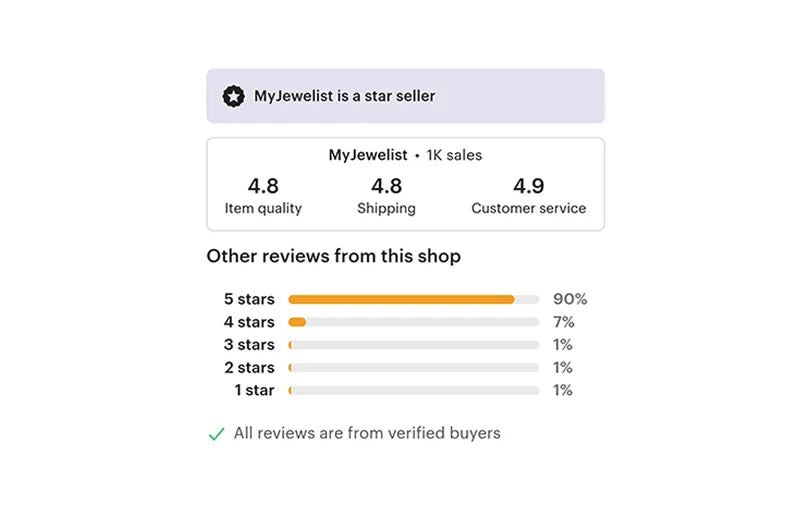Screen dimensions: 792x528
Task: Click the MyJewelist is a star seller banner
Action: pos(405,96)
